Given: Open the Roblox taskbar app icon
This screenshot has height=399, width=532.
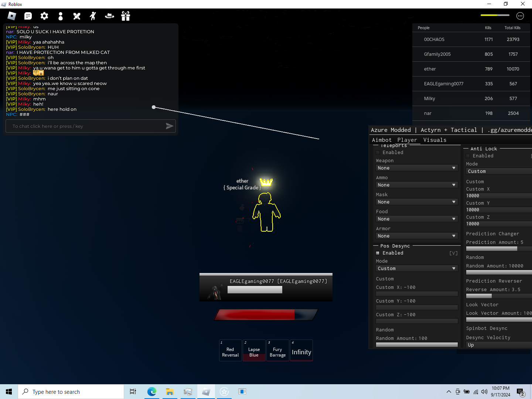Looking at the screenshot, I should 206,392.
